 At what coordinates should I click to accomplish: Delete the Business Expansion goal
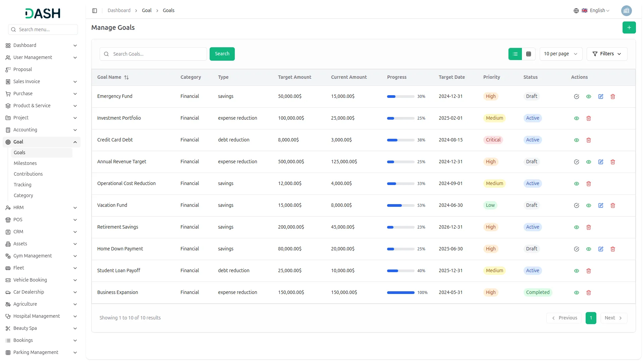pyautogui.click(x=588, y=293)
